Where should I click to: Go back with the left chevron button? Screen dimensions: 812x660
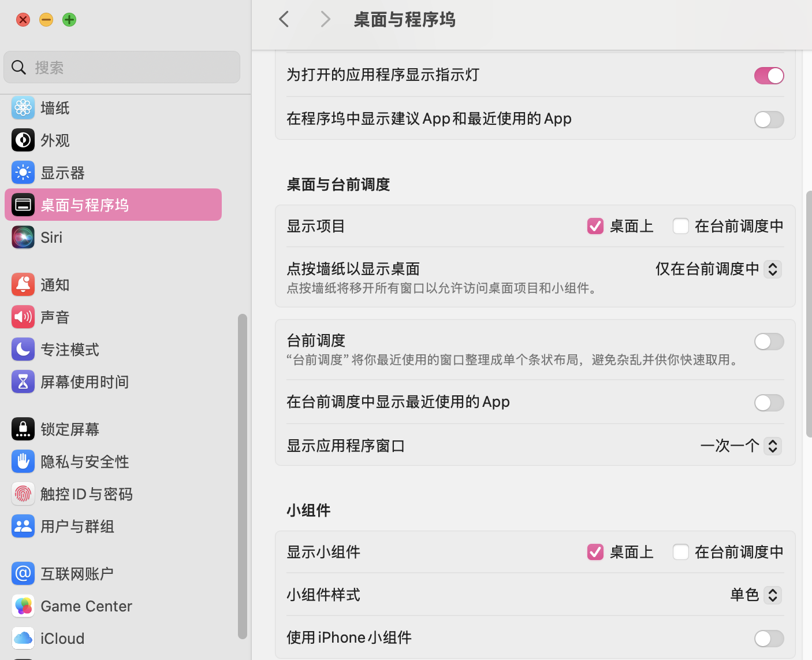pyautogui.click(x=284, y=19)
